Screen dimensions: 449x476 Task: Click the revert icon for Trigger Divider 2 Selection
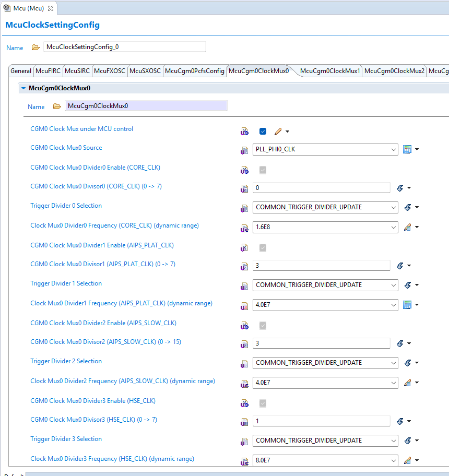click(408, 363)
